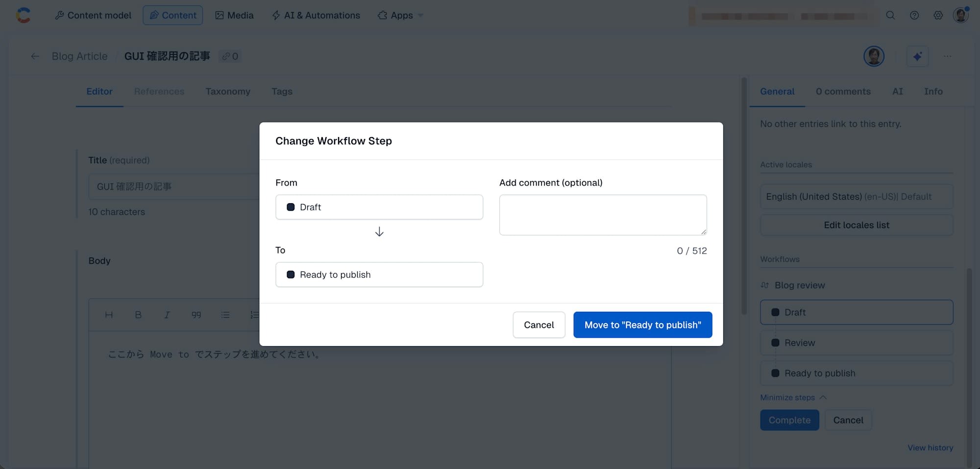
Task: Open the To step Ready to publish selector
Action: (379, 275)
